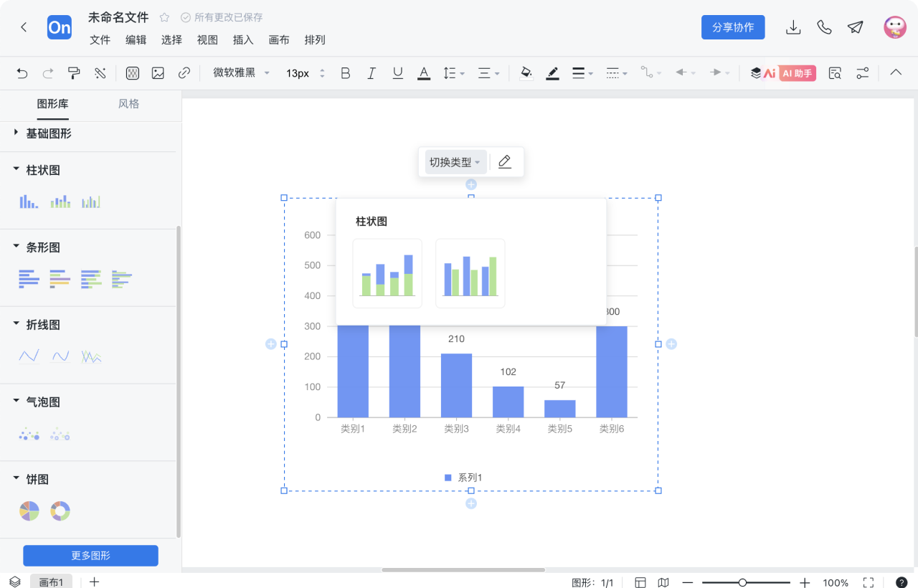Click the find and replace icon

[834, 72]
